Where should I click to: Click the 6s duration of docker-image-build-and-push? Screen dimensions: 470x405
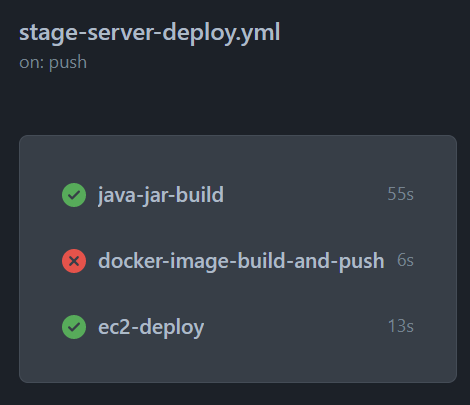pos(405,260)
